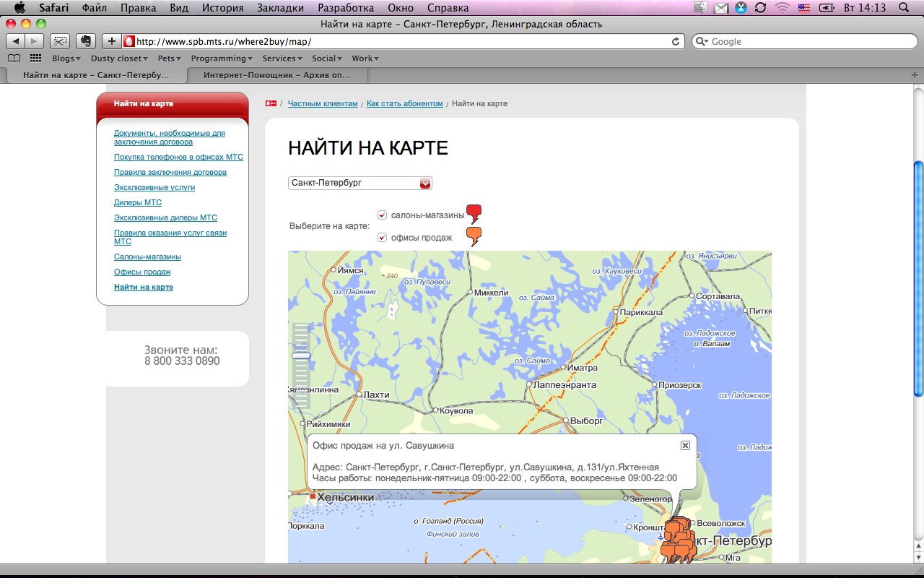Expand the Programming bookmarks folder
The width and height of the screenshot is (924, 578).
[222, 59]
